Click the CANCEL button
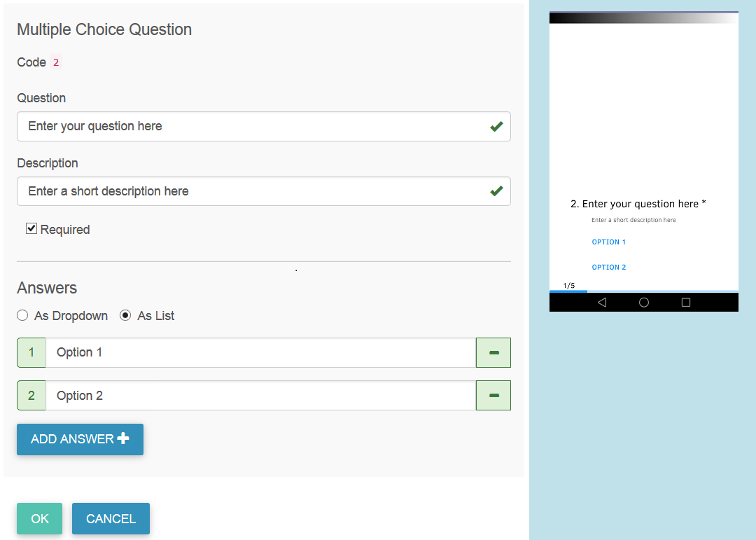 [111, 519]
